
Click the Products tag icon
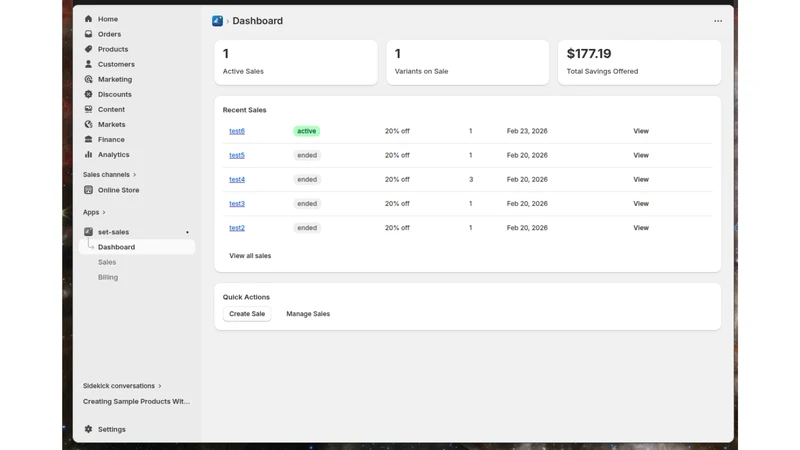88,49
